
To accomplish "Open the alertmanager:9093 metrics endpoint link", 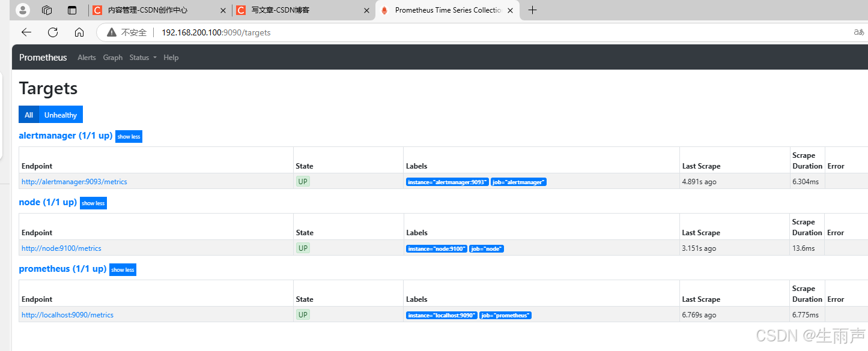I will tap(74, 182).
